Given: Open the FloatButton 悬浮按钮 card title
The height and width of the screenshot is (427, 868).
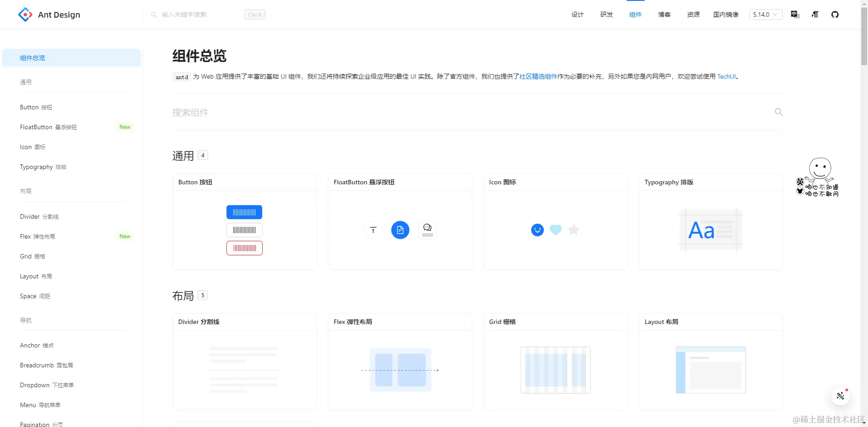Looking at the screenshot, I should click(x=364, y=182).
